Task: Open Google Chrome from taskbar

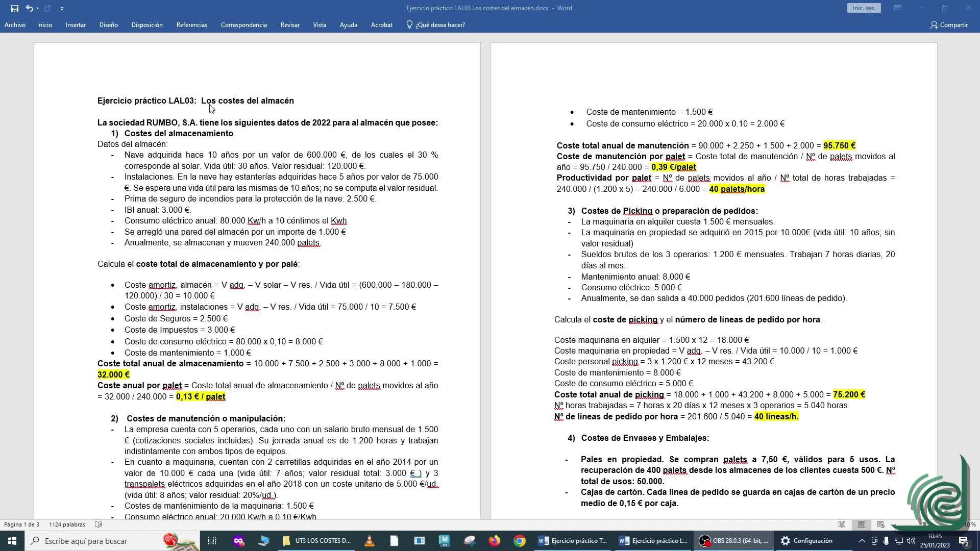Action: 519,541
